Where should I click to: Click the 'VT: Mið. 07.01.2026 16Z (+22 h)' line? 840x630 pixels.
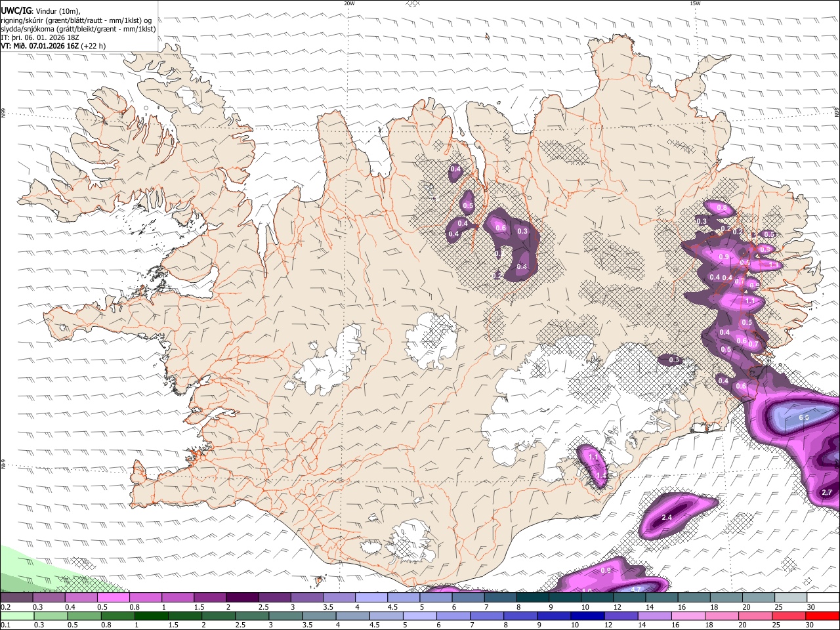click(x=53, y=46)
